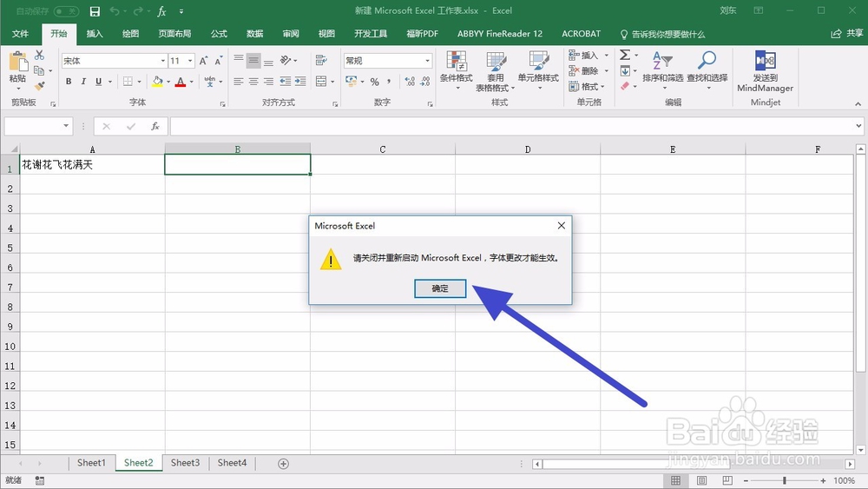Open Sort and Filter (排序和筛选)
This screenshot has height=489, width=868.
tap(662, 71)
